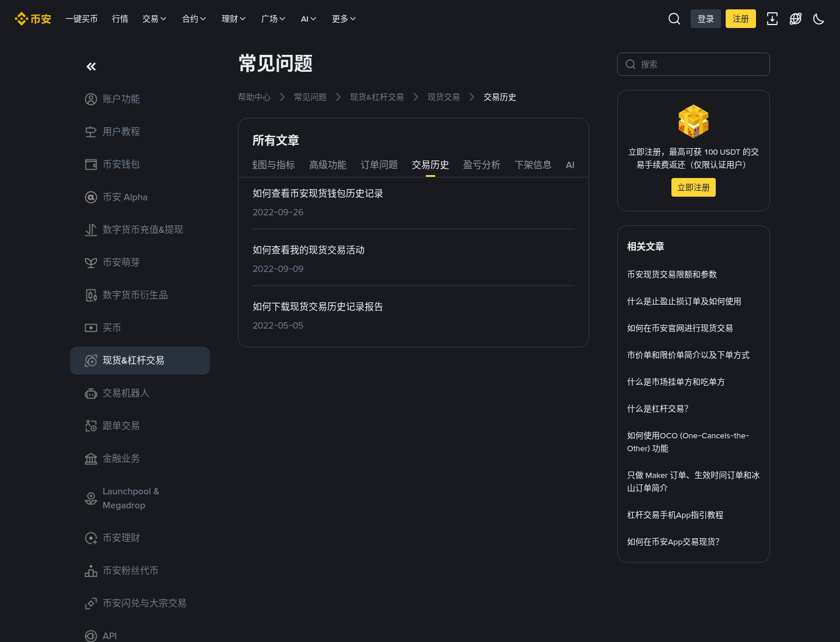Viewport: 840px width, 642px height.
Task: Click the 立即注册 button
Action: pos(694,187)
